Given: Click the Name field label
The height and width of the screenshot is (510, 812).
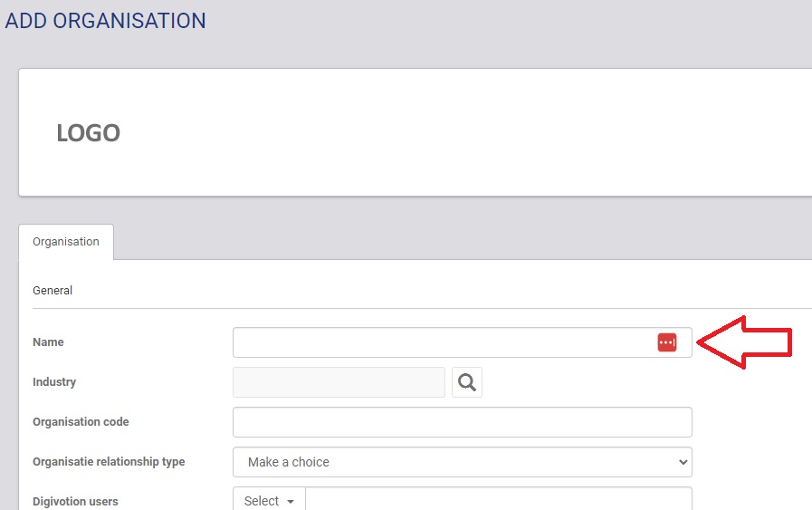Looking at the screenshot, I should 48,342.
